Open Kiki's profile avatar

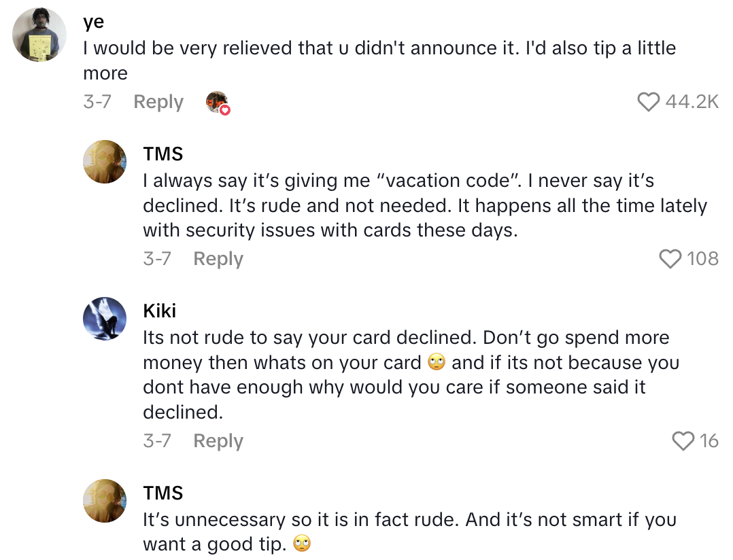click(x=105, y=319)
